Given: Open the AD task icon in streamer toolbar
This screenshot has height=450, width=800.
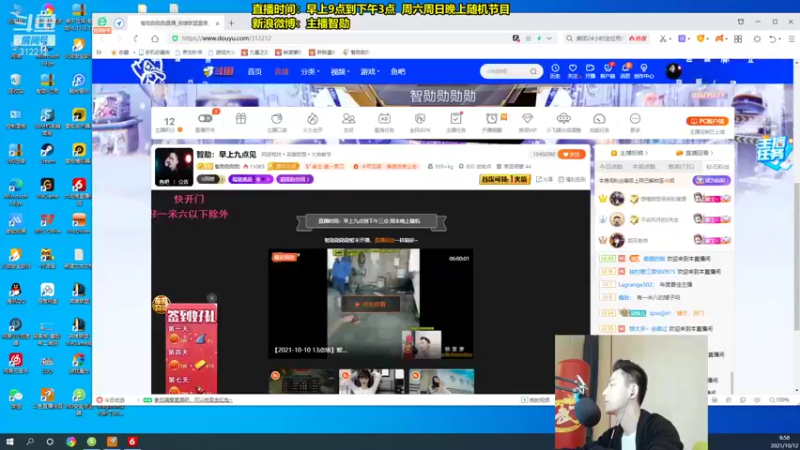Looking at the screenshot, I should (x=384, y=119).
